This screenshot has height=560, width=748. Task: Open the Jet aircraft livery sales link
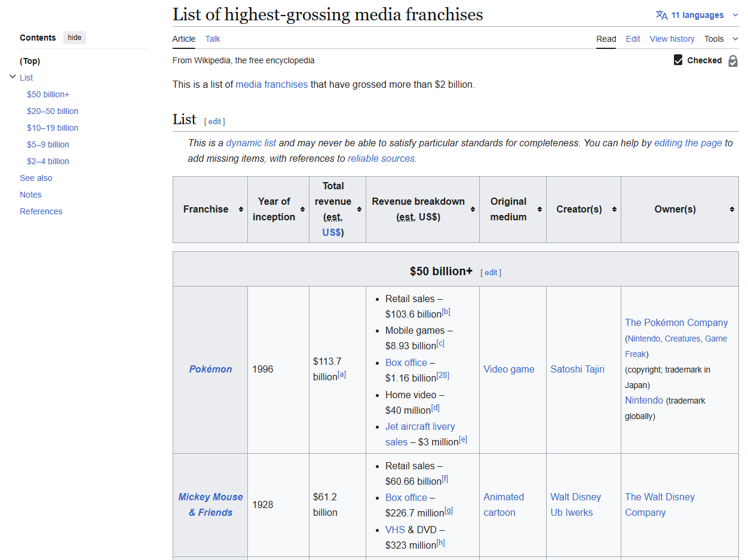(x=420, y=434)
